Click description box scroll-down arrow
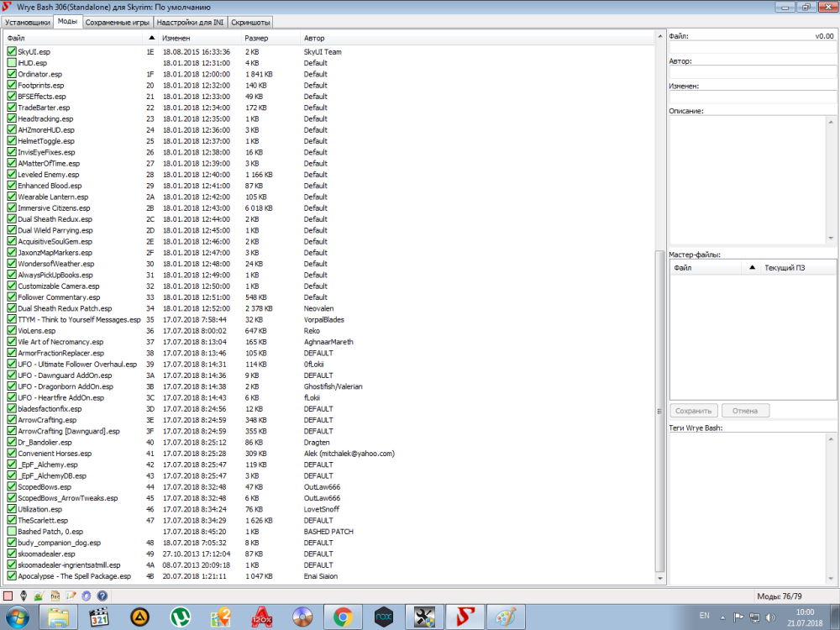Viewport: 840px width, 630px height. coord(831,239)
